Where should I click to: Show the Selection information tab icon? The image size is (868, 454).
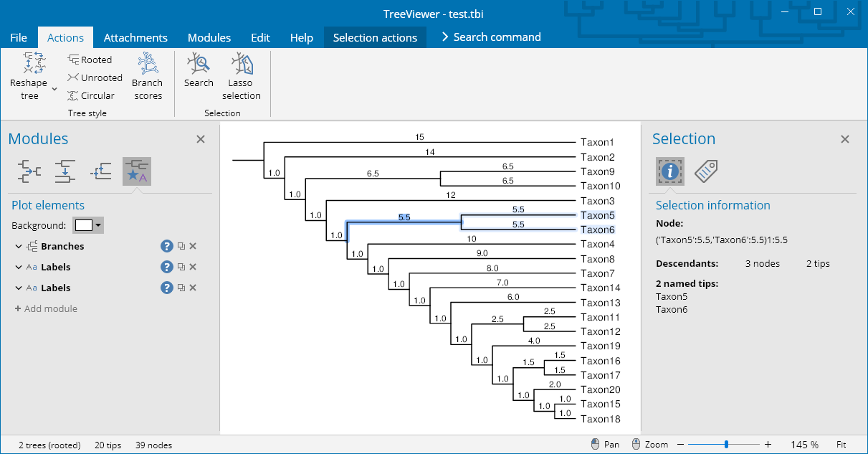tap(670, 171)
